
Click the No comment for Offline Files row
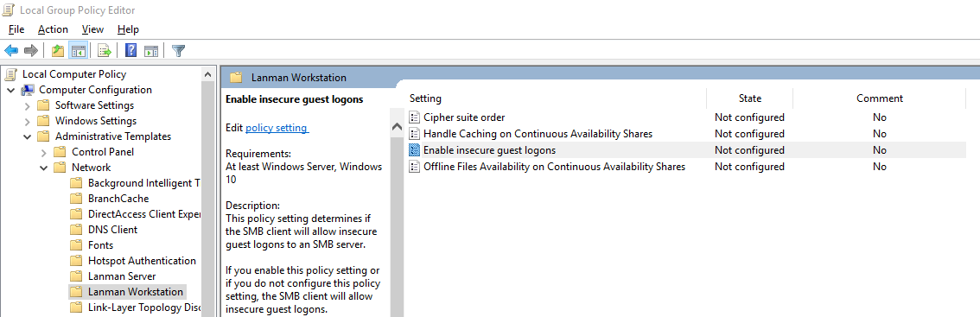click(x=880, y=167)
